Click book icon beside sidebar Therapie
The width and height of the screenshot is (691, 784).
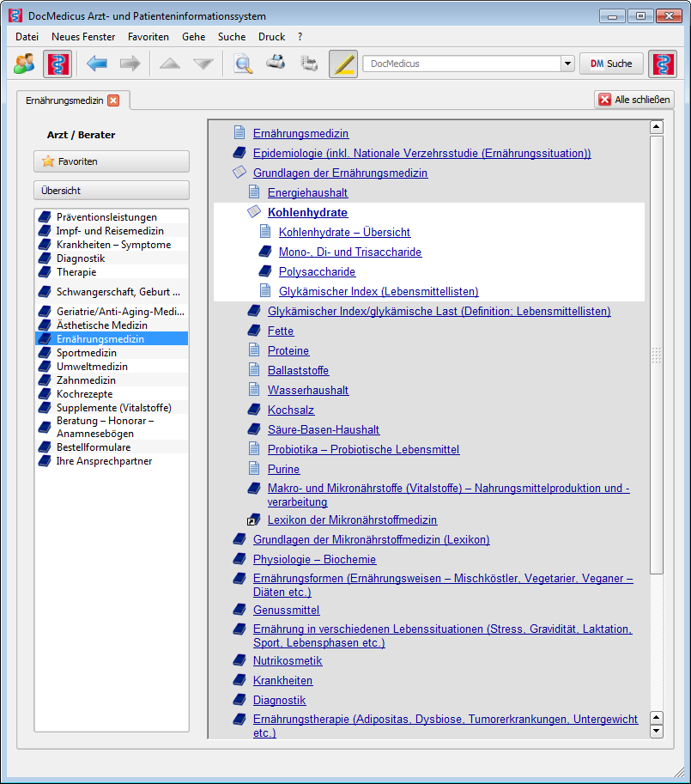pos(45,272)
